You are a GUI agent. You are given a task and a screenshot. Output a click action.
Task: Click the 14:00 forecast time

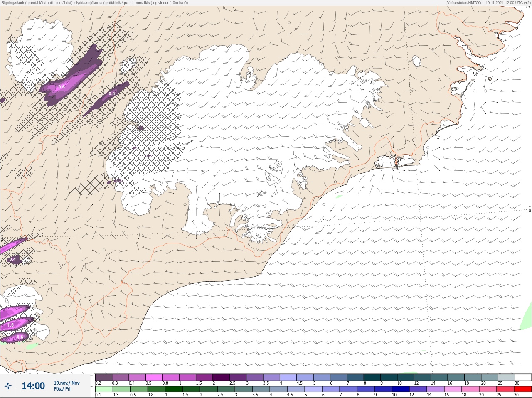point(33,386)
